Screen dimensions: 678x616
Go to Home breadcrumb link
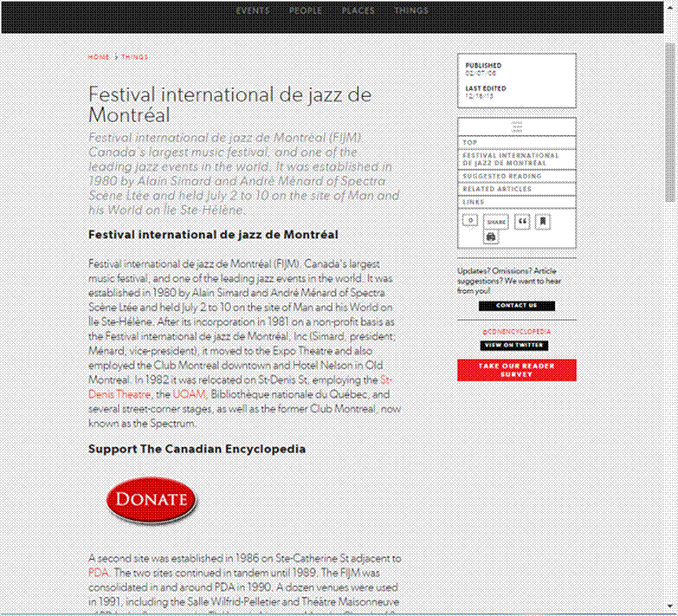tap(98, 57)
